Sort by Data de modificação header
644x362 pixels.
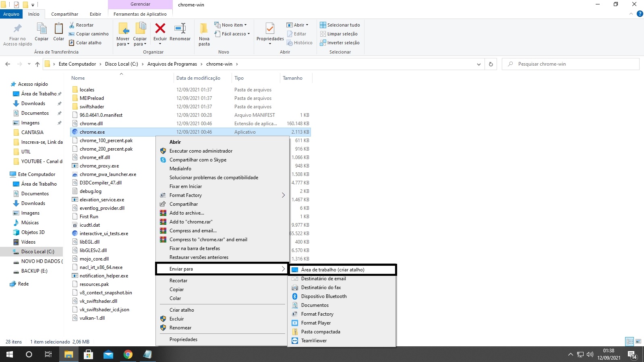[x=198, y=78]
